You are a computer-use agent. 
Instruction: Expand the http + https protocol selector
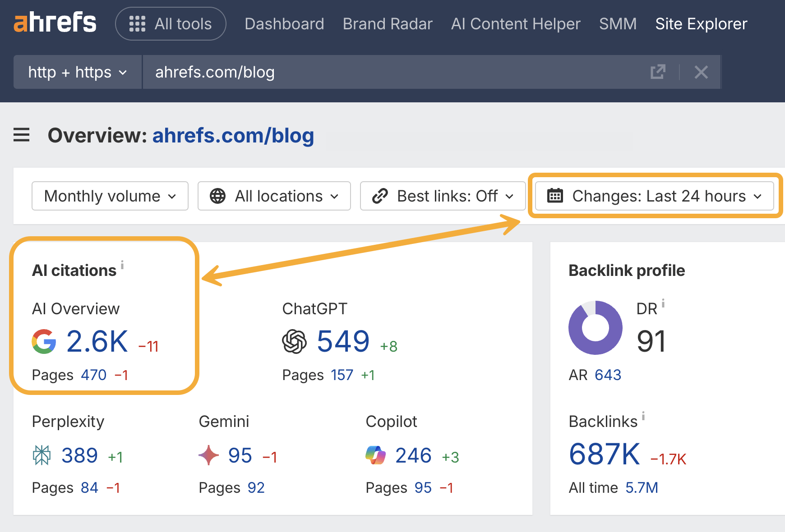point(77,72)
